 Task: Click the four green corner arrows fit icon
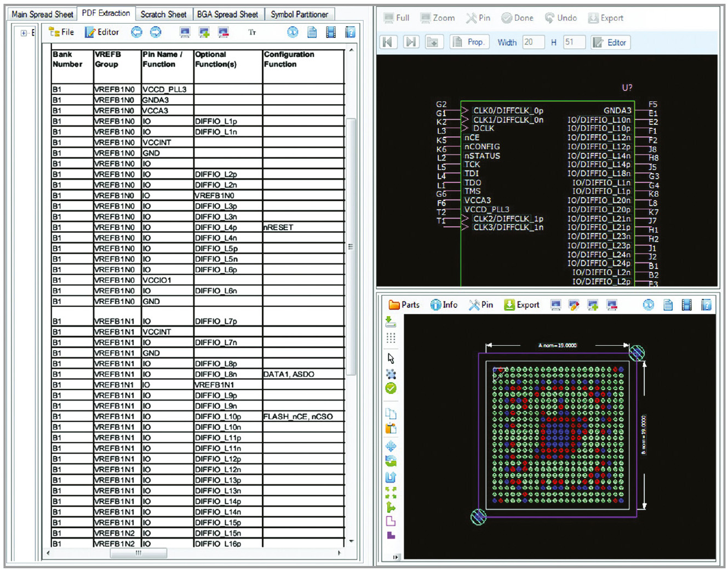(x=391, y=492)
